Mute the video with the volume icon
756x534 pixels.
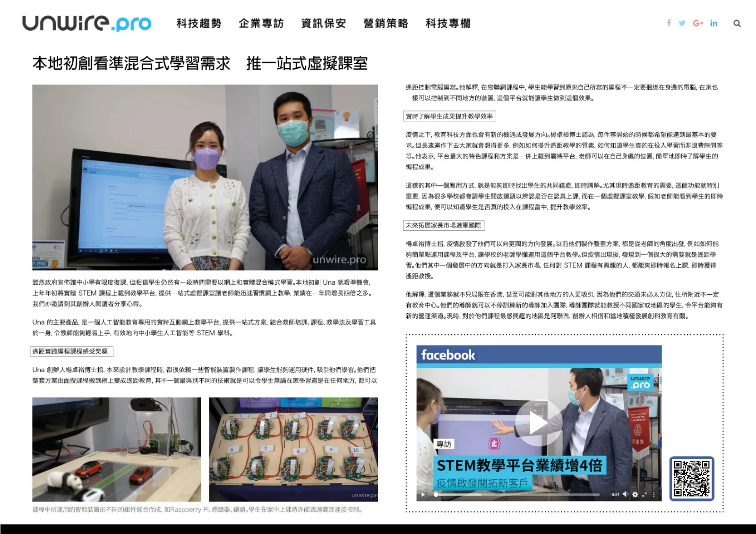pos(626,494)
